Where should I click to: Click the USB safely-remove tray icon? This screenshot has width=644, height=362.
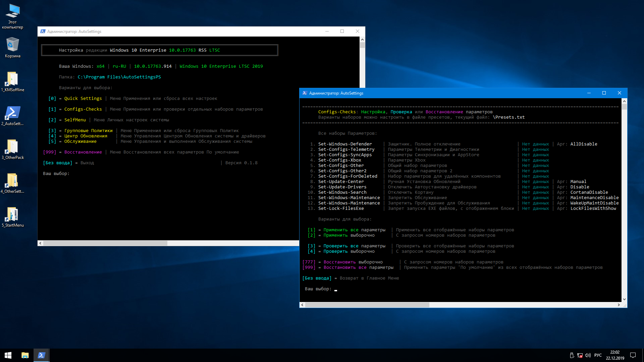[x=572, y=355]
